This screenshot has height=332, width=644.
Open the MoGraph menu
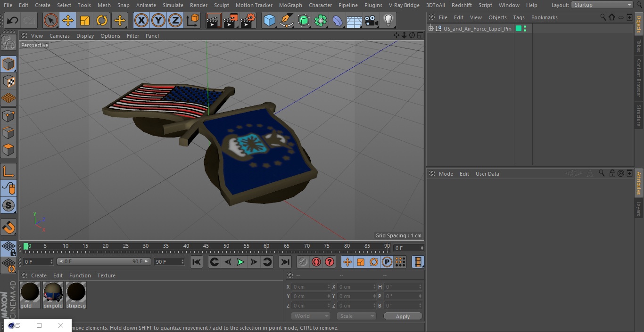click(x=290, y=5)
